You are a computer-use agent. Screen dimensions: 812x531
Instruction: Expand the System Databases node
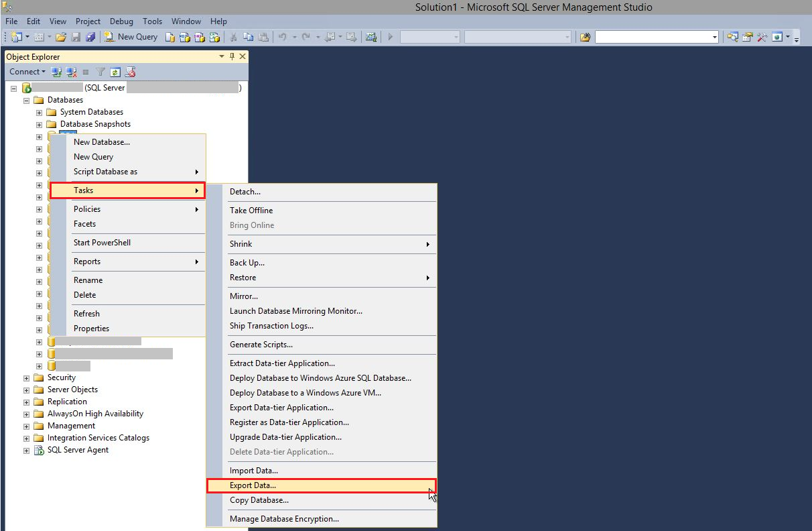39,112
